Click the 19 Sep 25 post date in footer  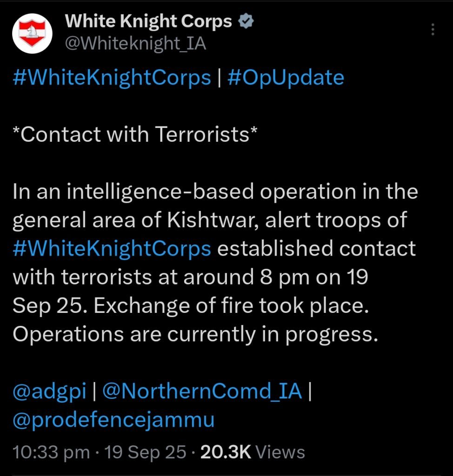tap(146, 452)
